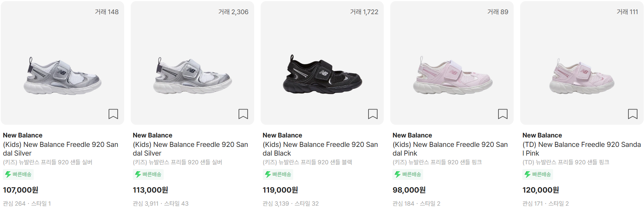Click the 빠른배송 lightning icon under the Black sandal
The image size is (644, 214).
click(267, 174)
